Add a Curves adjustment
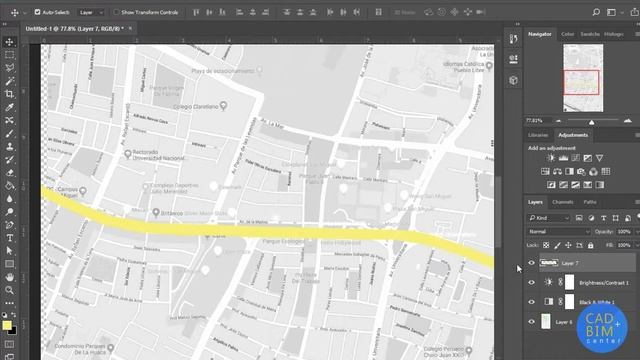 pos(576,158)
